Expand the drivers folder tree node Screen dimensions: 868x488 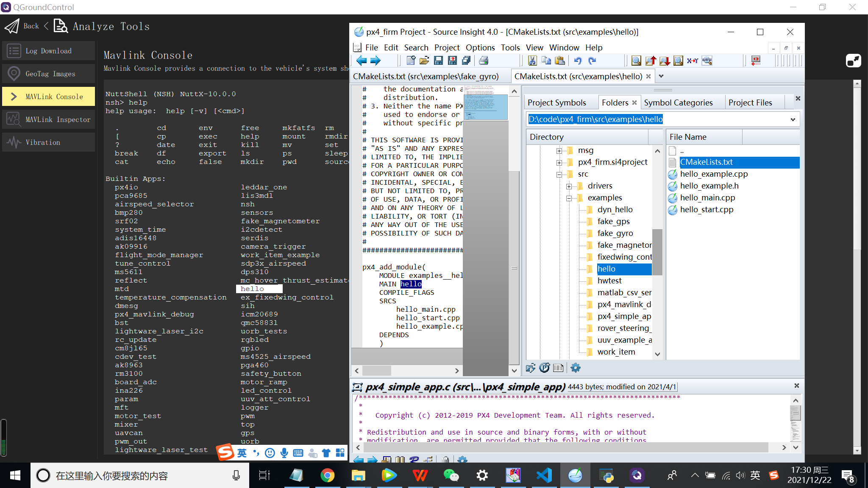569,186
